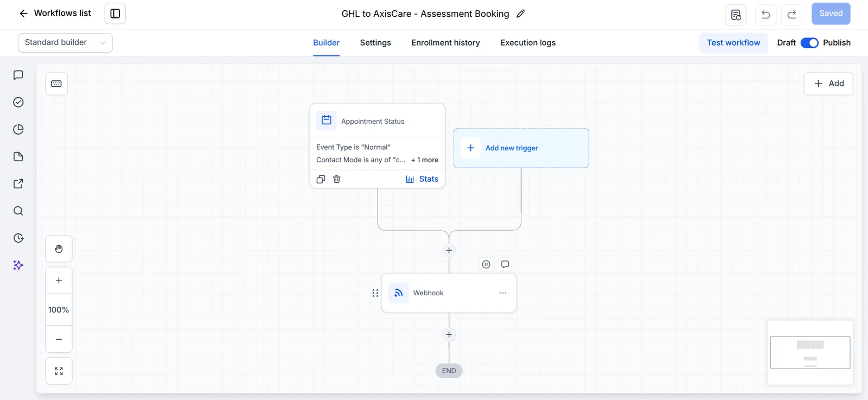Open the history clock sidebar icon
This screenshot has width=868, height=400.
pos(18,238)
